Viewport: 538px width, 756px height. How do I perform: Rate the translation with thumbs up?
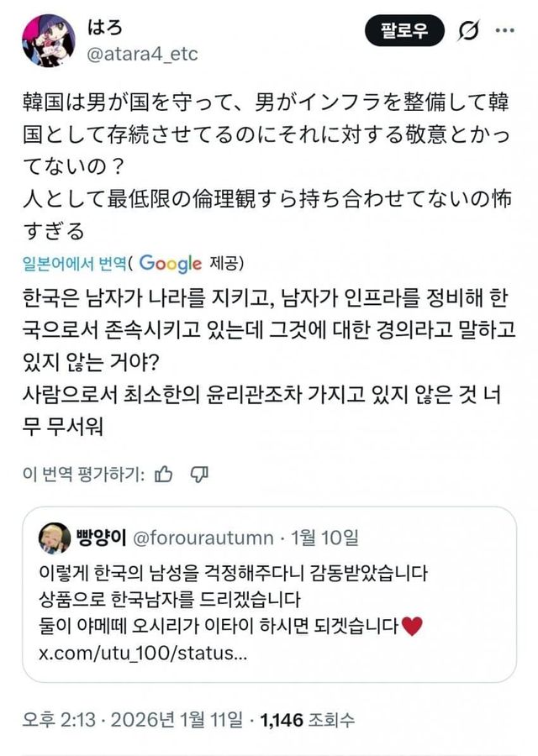[x=164, y=475]
